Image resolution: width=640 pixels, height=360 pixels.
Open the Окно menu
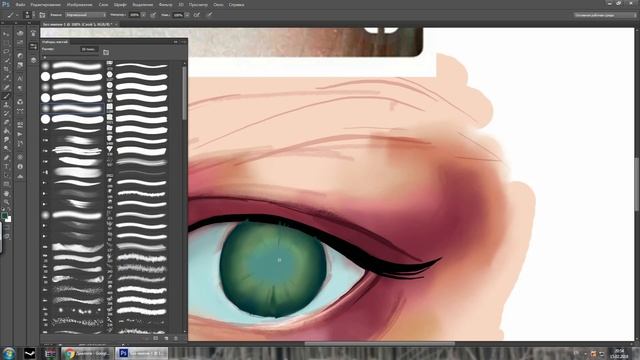[x=218, y=4]
